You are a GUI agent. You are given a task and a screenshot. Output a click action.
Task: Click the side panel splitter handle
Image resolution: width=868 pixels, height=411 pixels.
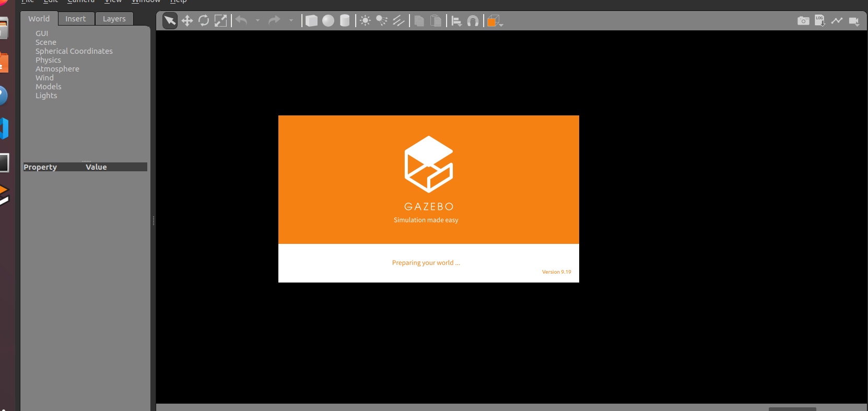pos(154,220)
